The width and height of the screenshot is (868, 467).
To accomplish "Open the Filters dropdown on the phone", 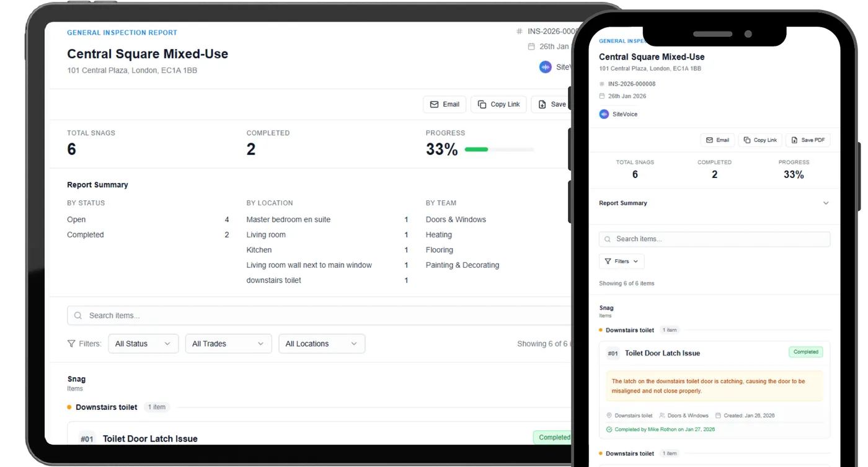I will (x=622, y=261).
